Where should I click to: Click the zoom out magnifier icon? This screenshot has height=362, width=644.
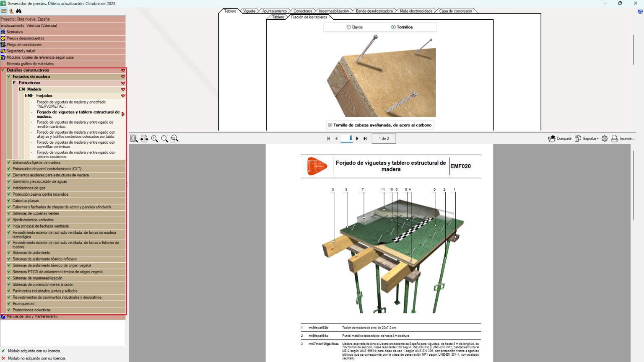165,139
